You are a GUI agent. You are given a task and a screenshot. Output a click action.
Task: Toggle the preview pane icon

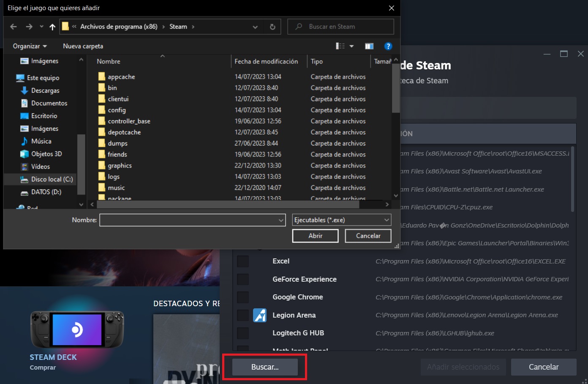pyautogui.click(x=369, y=46)
